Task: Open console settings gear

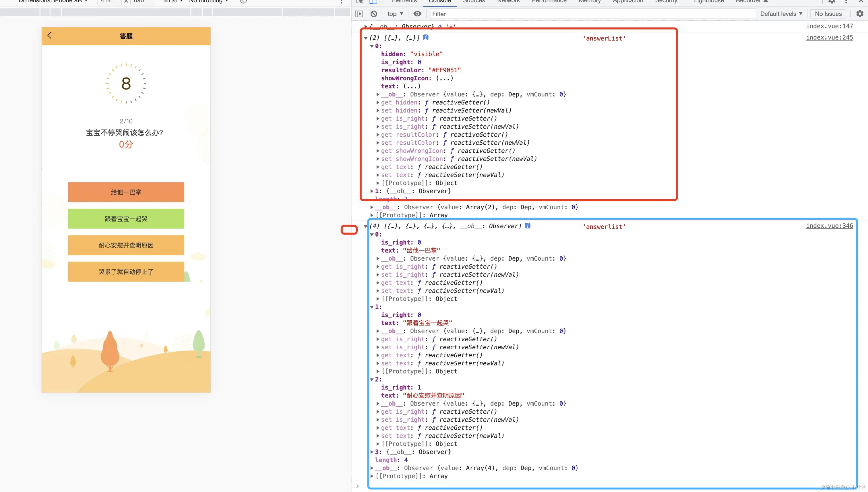Action: pyautogui.click(x=860, y=14)
